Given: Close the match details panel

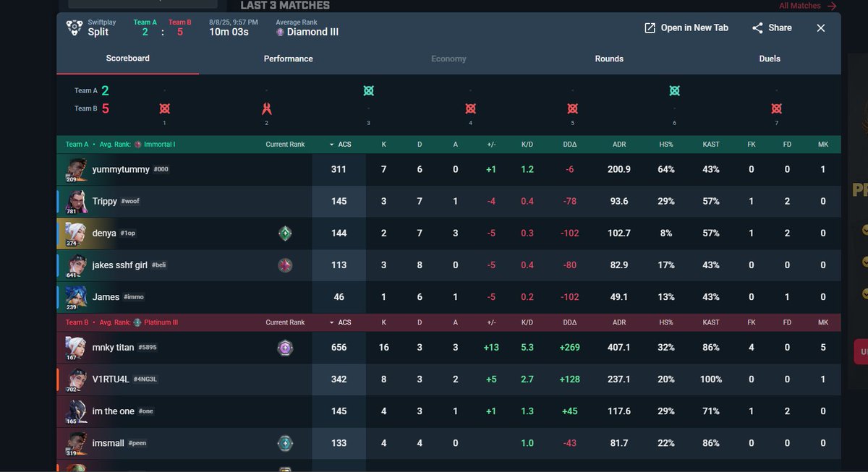Looking at the screenshot, I should coord(820,27).
